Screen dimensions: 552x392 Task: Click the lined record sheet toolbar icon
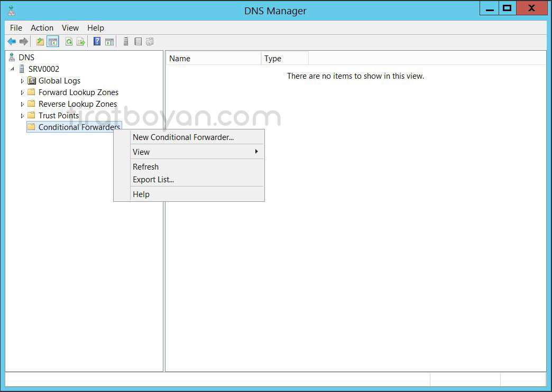pyautogui.click(x=138, y=42)
